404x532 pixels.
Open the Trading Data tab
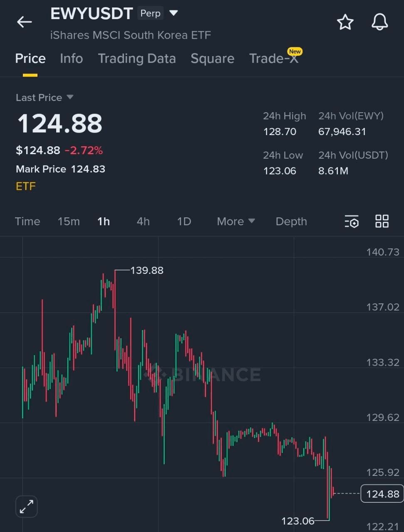pyautogui.click(x=136, y=59)
